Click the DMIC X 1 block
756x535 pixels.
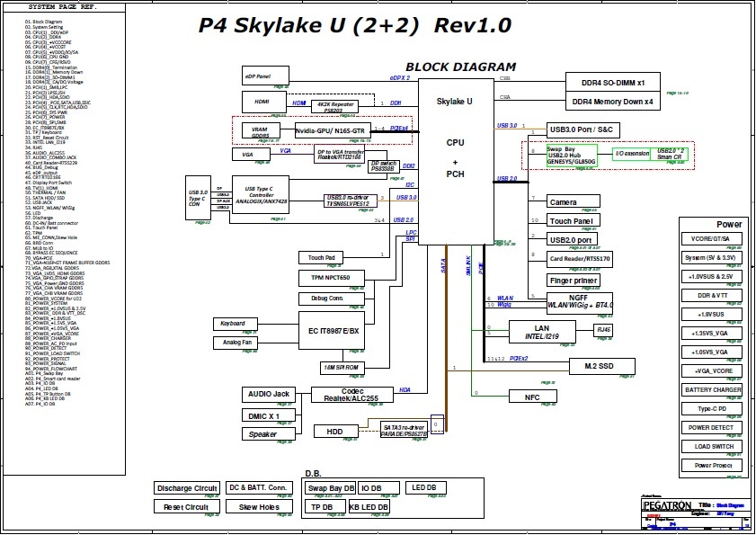point(269,415)
